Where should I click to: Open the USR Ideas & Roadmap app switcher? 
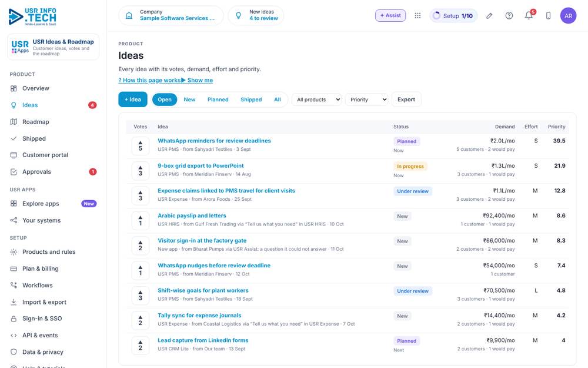tap(54, 47)
